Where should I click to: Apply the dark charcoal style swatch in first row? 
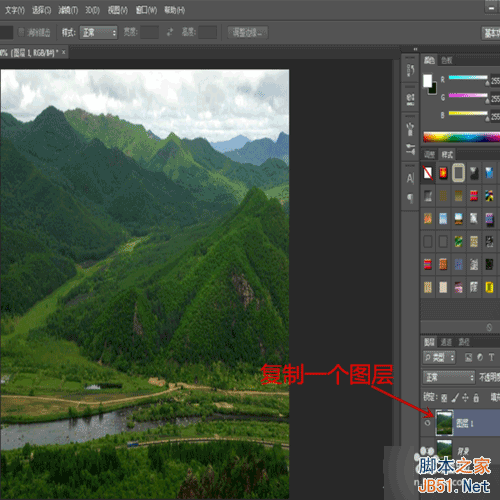474,173
